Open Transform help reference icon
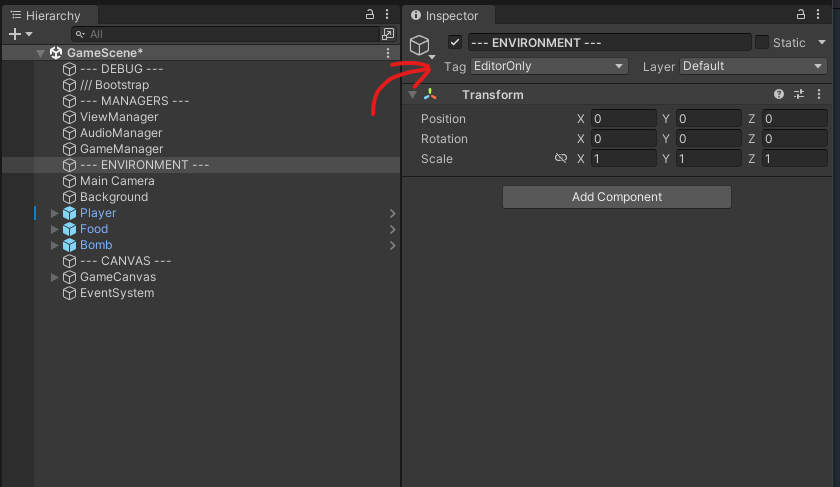840x487 pixels. (779, 94)
